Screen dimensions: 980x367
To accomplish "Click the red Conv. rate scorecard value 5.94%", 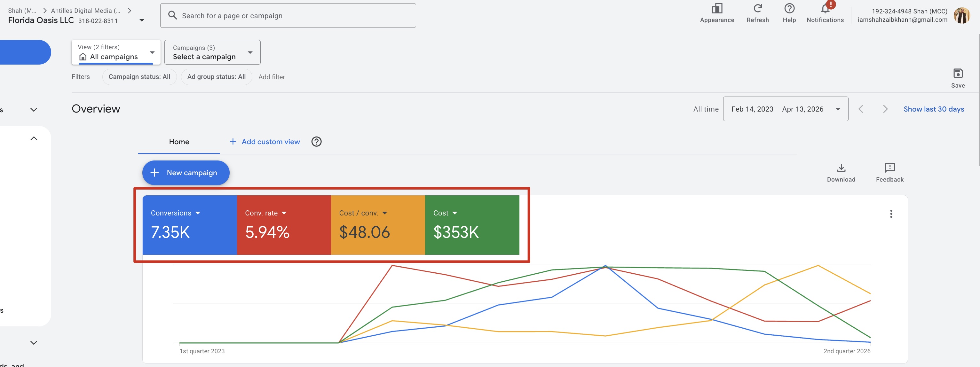I will 267,232.
